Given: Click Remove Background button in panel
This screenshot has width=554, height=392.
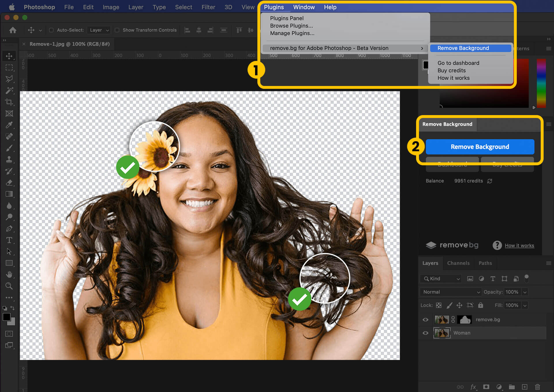Looking at the screenshot, I should 480,147.
